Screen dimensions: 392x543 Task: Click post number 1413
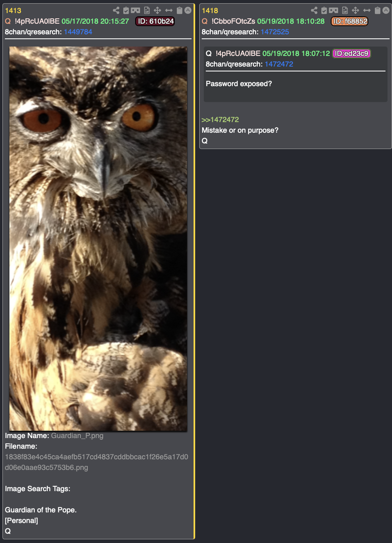click(x=13, y=11)
